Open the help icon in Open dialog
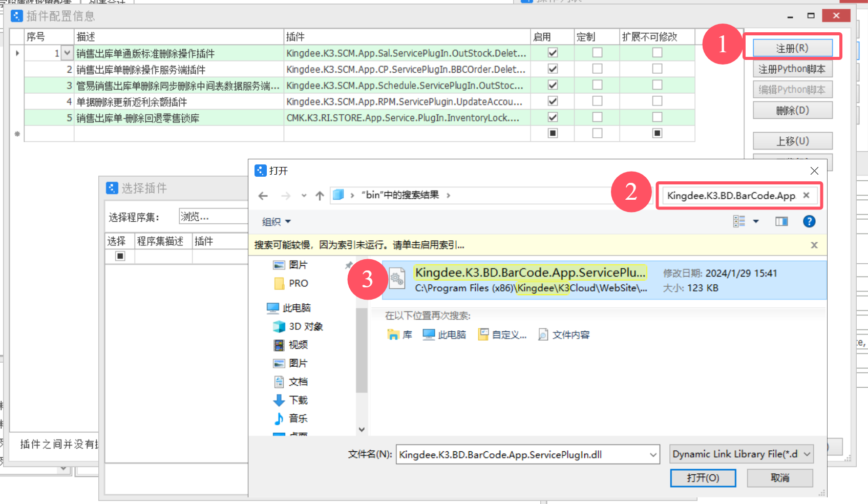 point(809,221)
